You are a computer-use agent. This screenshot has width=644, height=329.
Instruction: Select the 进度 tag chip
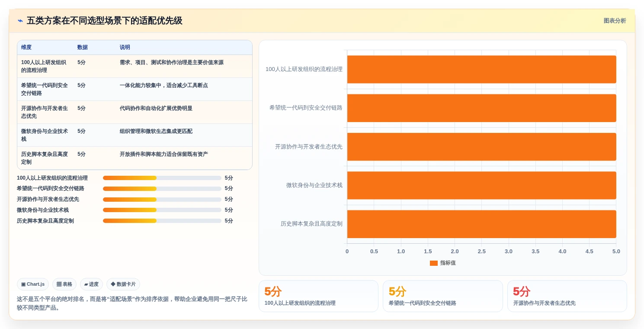pos(91,284)
